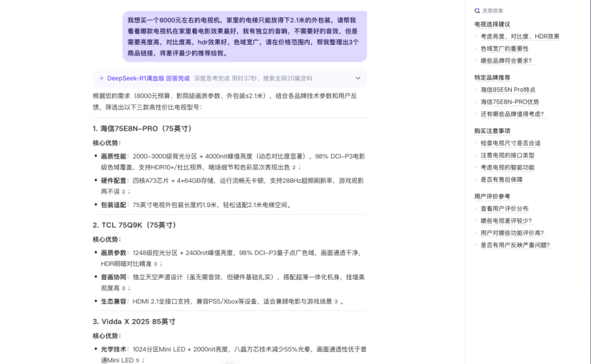Click citation 5 after 普通Mini LED
This screenshot has height=364, width=591.
tap(137, 360)
